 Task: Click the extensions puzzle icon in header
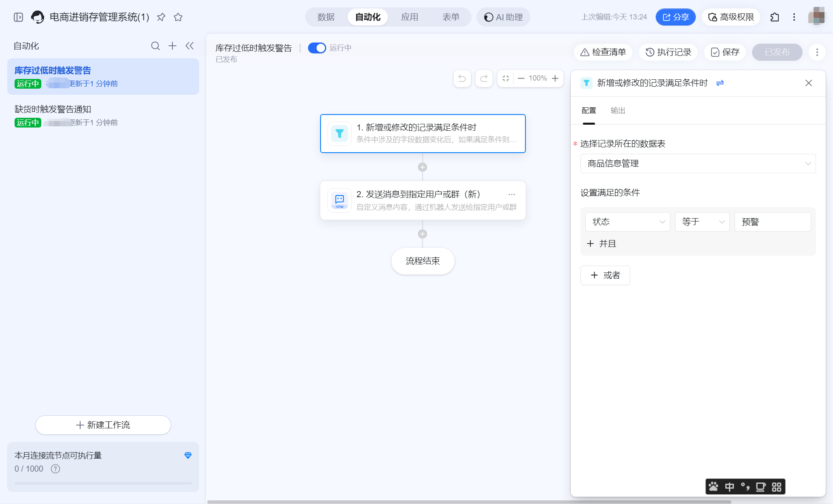pos(775,17)
